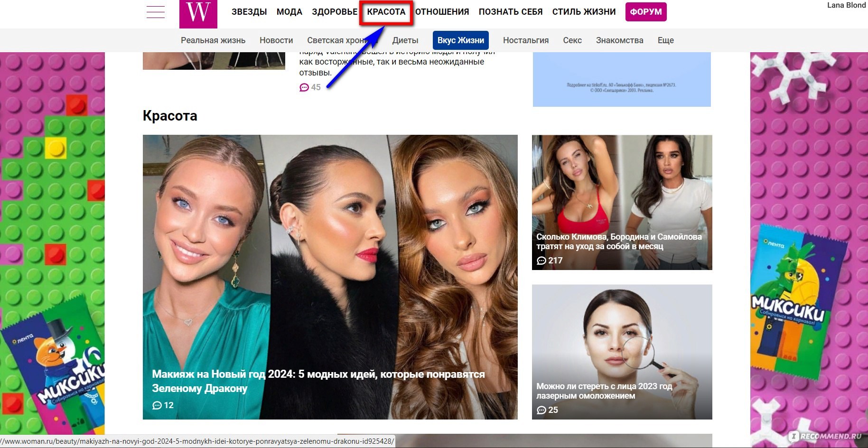Click the ФОРУМ button
The width and height of the screenshot is (868, 448).
point(645,12)
